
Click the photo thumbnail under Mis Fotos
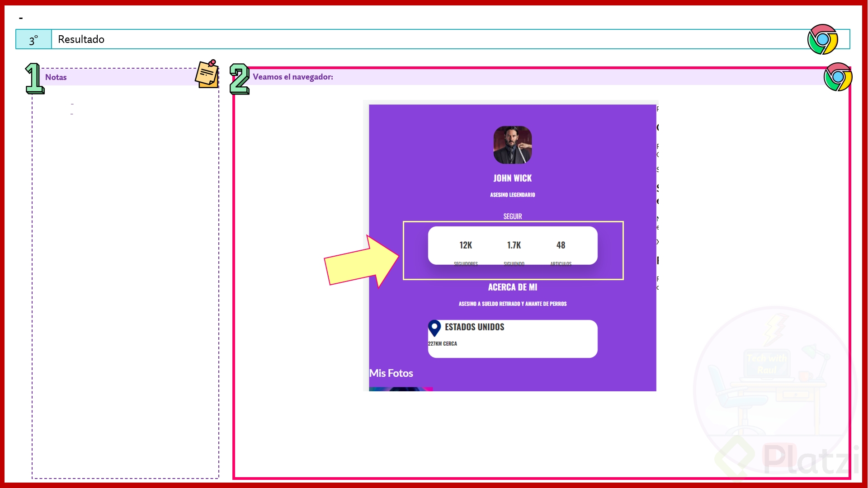pos(401,389)
